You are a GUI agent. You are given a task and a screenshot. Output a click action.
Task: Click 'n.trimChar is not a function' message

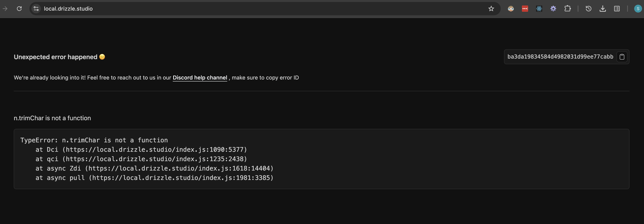52,118
